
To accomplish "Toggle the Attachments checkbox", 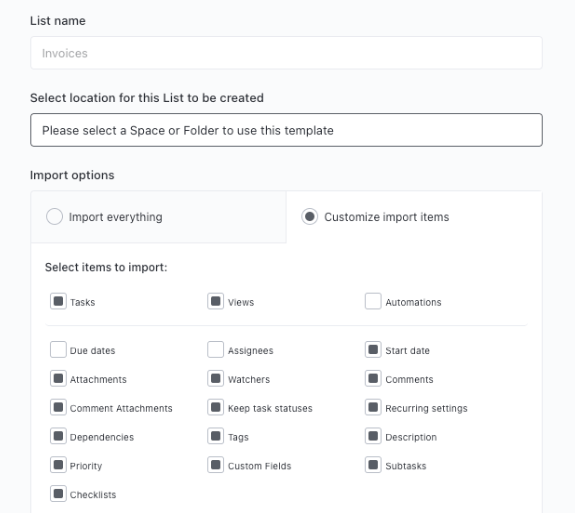I will point(58,378).
